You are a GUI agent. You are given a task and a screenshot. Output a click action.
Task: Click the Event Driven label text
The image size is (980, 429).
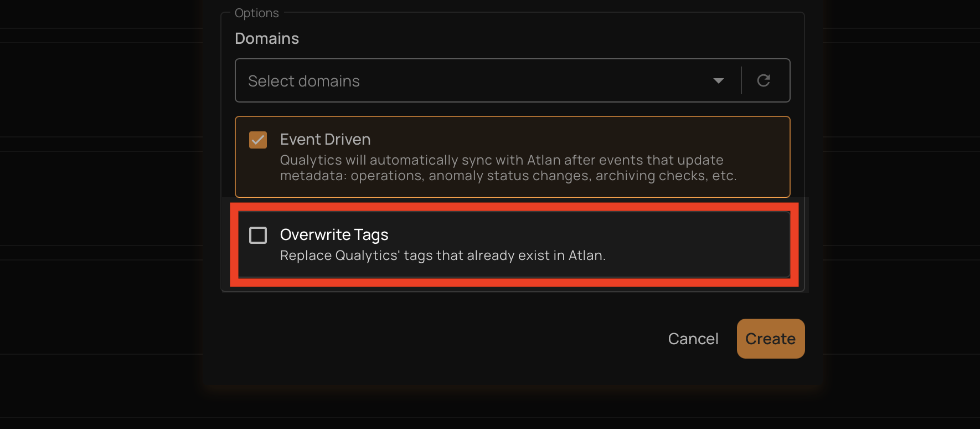coord(325,139)
